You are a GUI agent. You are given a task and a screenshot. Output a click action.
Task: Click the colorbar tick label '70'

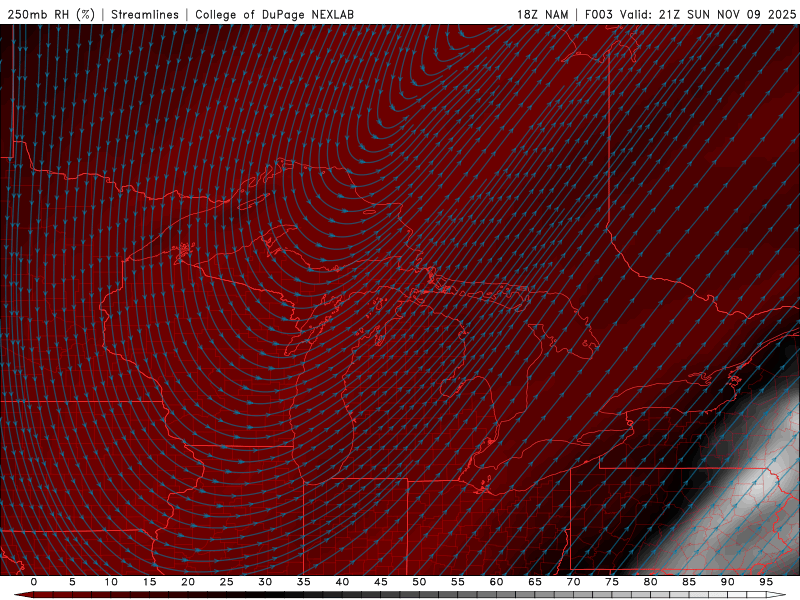(x=573, y=582)
